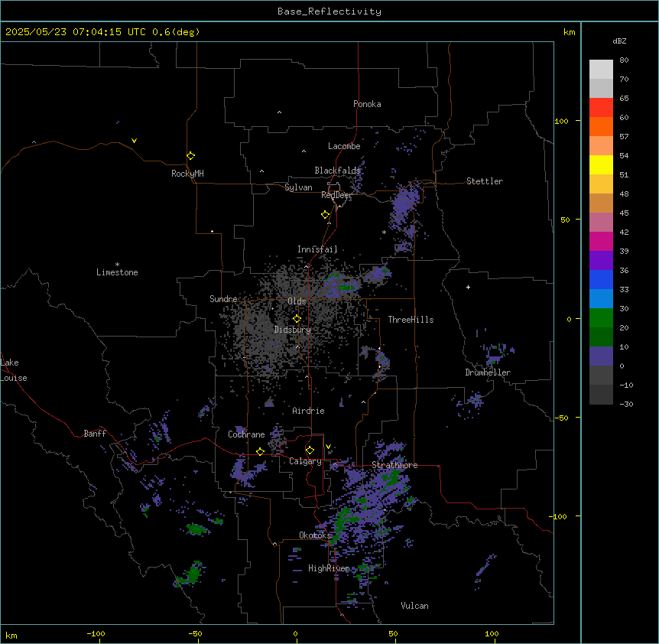Click the Didsbury town label
The height and width of the screenshot is (644, 659).
coord(293,330)
